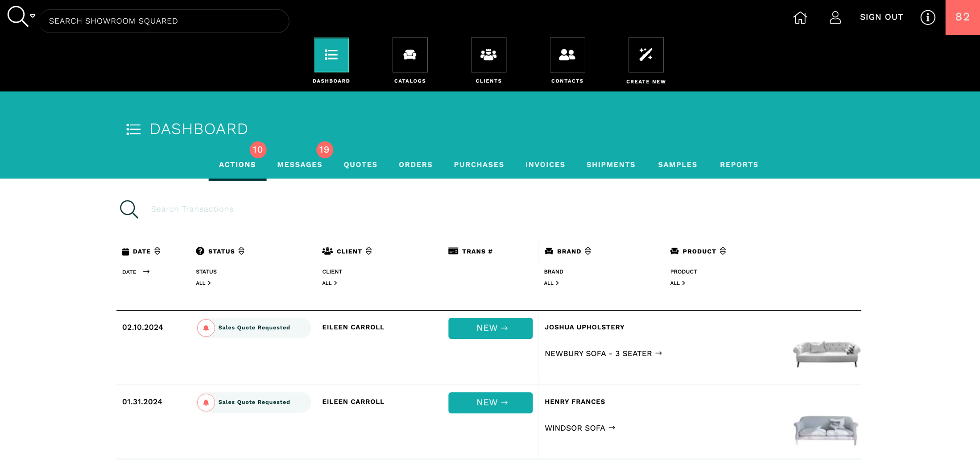This screenshot has width=980, height=461.
Task: Open the Clients group icon
Action: [x=488, y=55]
